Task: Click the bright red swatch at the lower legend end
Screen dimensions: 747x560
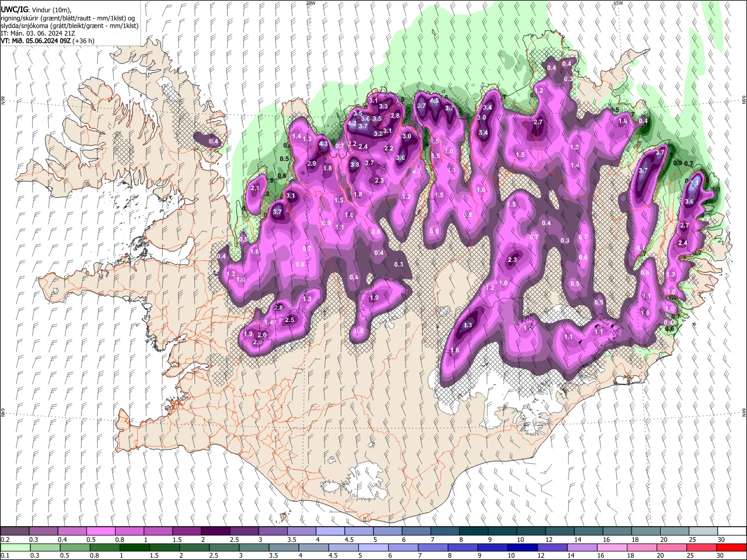Action: click(x=731, y=548)
